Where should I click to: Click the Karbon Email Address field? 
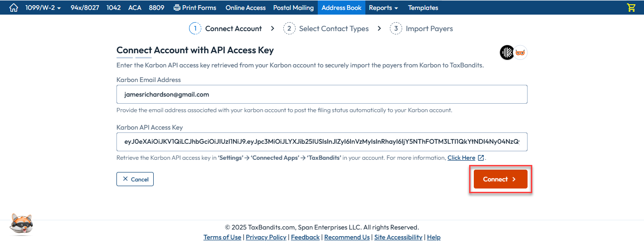[322, 94]
